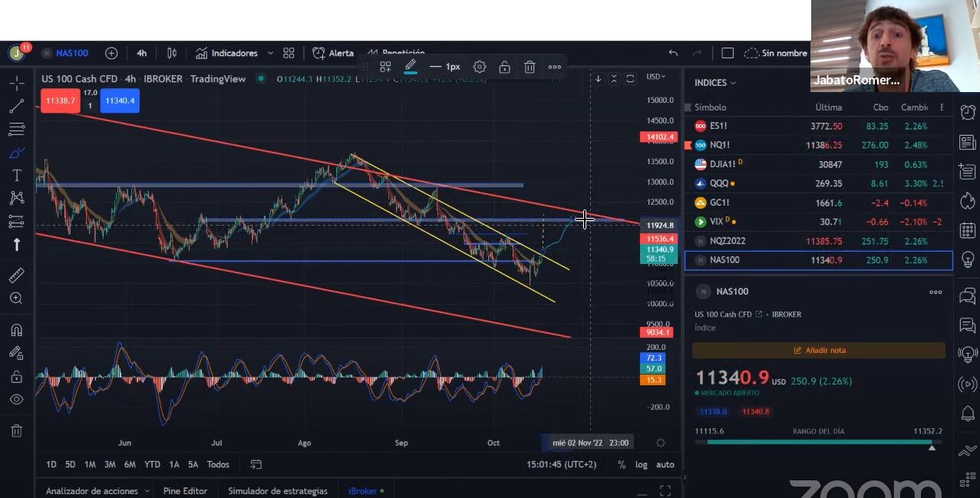Open drawing templates in the floating toolbar

[385, 67]
